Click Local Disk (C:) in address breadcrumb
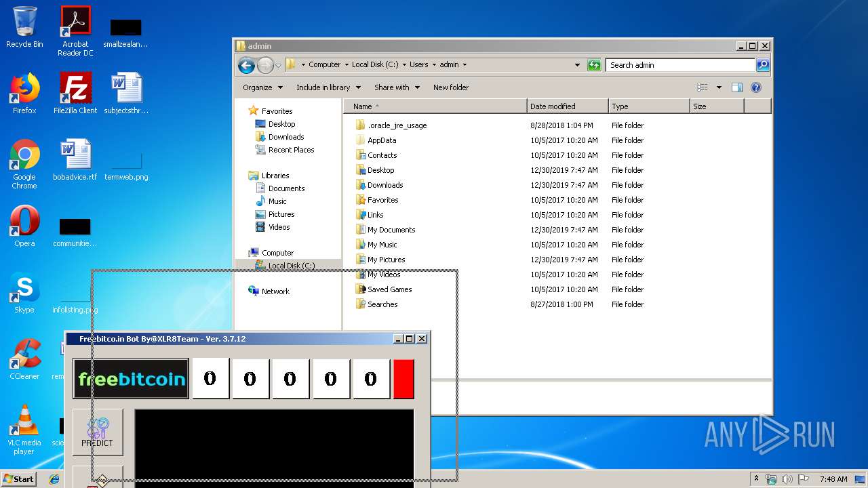The image size is (868, 488). point(375,65)
